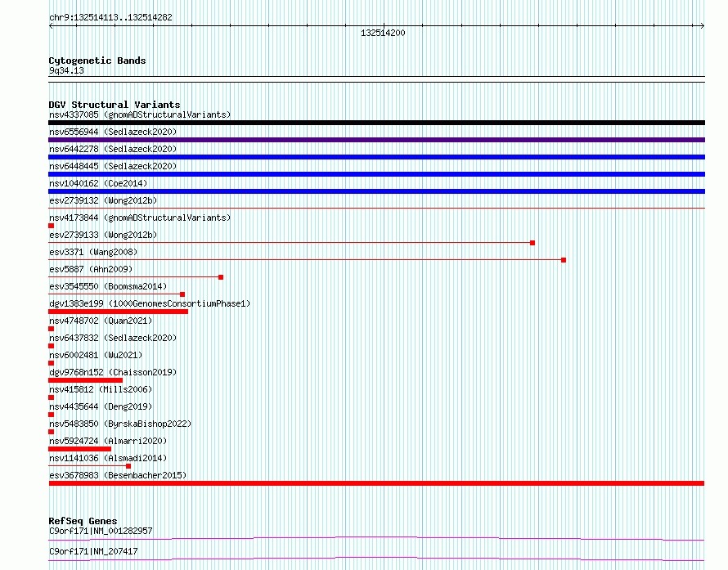Click the small red nsv415812 marker
Image resolution: width=728 pixels, height=570 pixels.
click(x=51, y=397)
